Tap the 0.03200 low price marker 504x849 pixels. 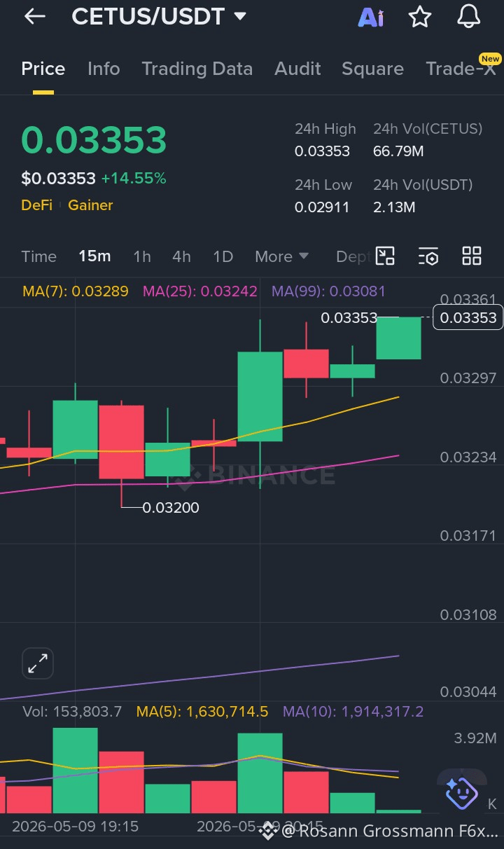pyautogui.click(x=171, y=508)
